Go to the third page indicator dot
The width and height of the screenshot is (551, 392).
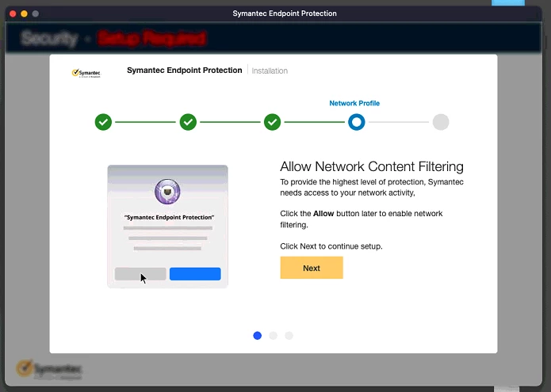coord(289,336)
